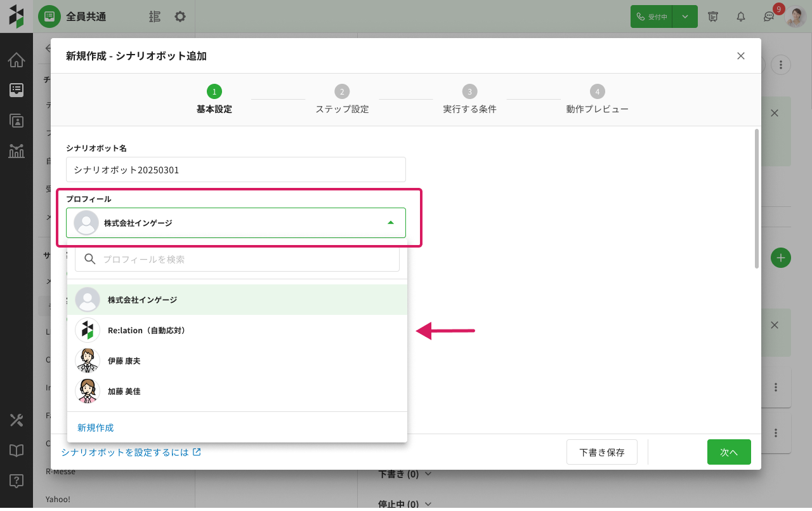The width and height of the screenshot is (812, 511).
Task: Collapse the プロフィール dropdown
Action: (x=390, y=223)
